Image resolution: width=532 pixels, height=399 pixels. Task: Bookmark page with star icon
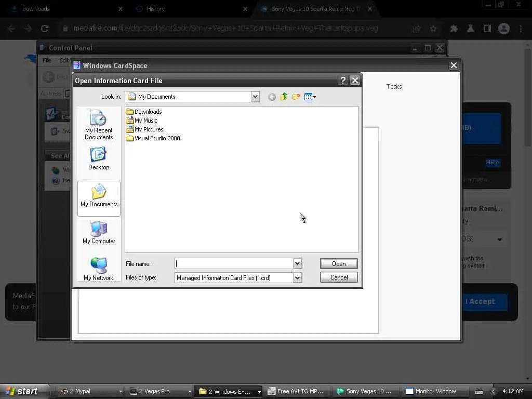433,29
